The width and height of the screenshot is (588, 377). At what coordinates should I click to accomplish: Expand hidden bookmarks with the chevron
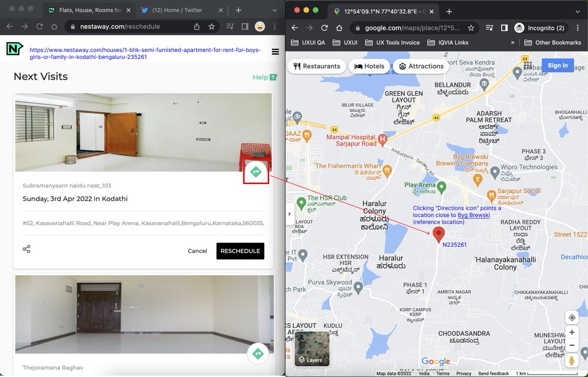513,43
